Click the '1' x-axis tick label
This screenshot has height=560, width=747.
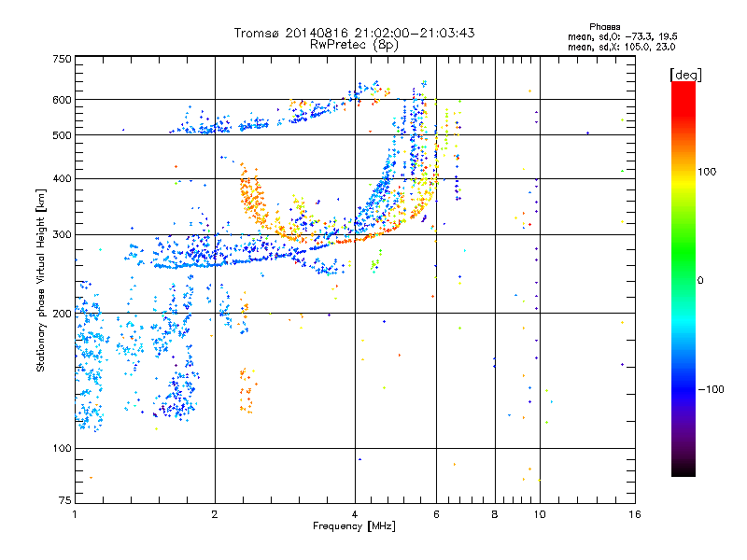point(75,515)
